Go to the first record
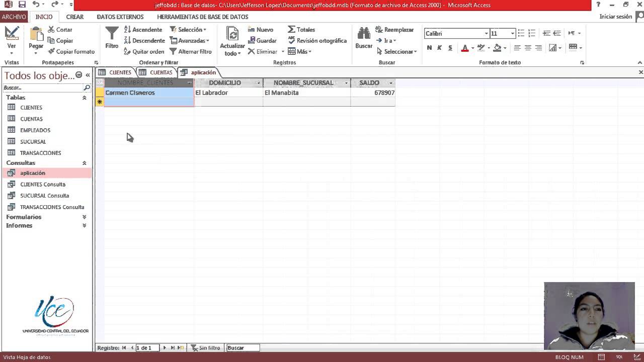The height and width of the screenshot is (362, 644). tap(124, 348)
